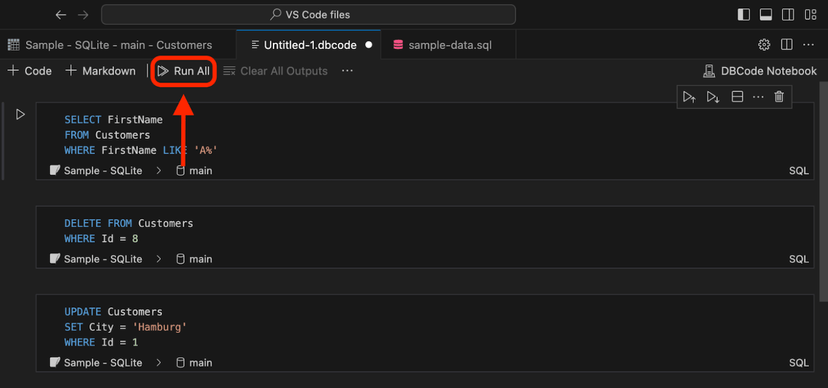Open more notebook toolbar actions ellipsis
This screenshot has width=828, height=388.
pos(347,71)
